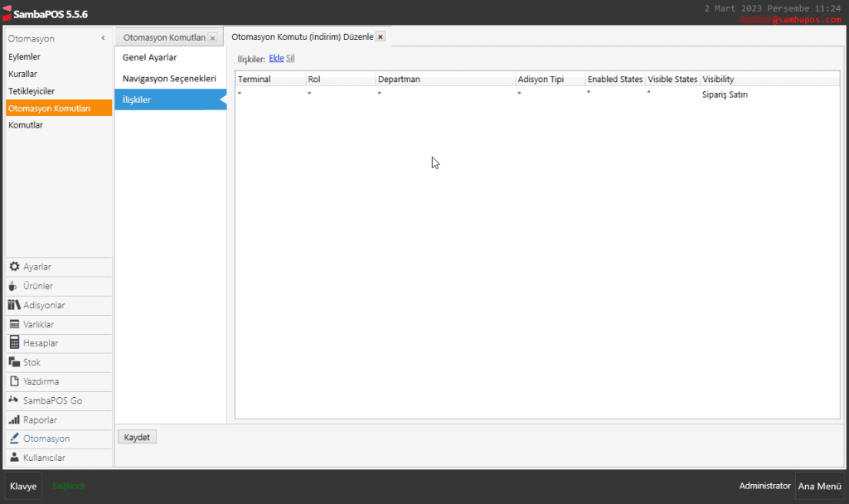Click the Ekle link to add mapping

276,59
